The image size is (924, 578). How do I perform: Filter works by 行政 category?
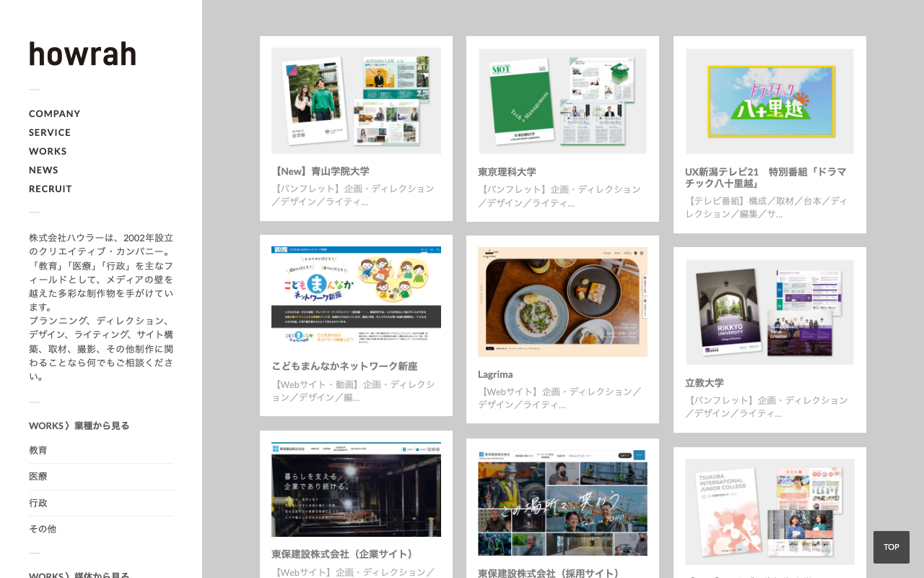[38, 503]
